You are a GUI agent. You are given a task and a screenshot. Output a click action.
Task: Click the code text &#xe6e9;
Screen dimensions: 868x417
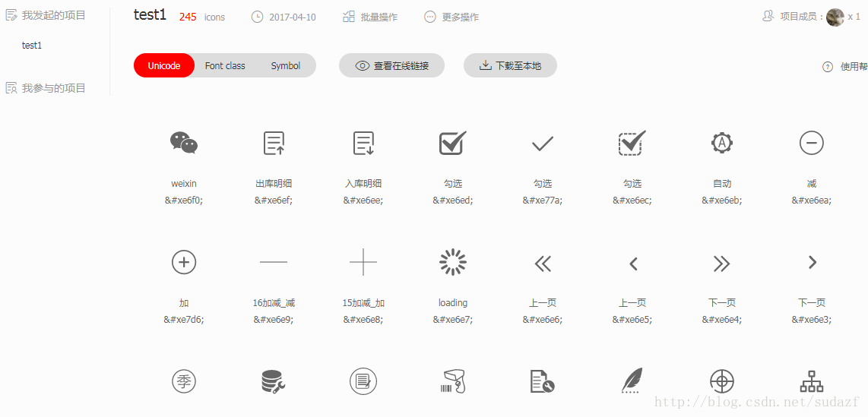[274, 320]
